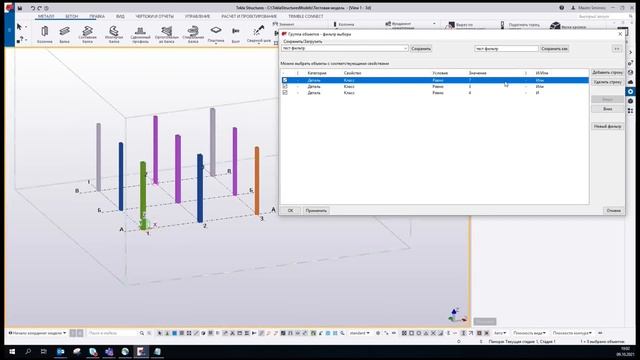Click Удалить строку to delete row
This screenshot has width=640, height=360.
pos(607,82)
